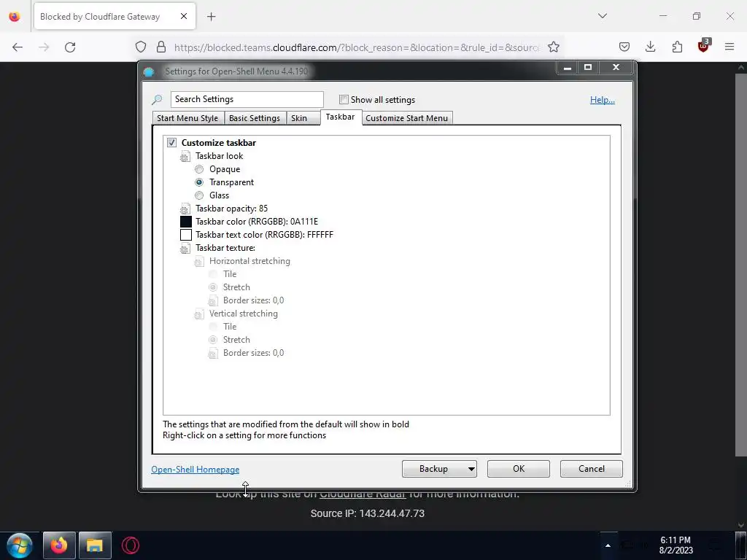Image resolution: width=747 pixels, height=560 pixels.
Task: Click the Search Settings input field
Action: click(x=247, y=99)
